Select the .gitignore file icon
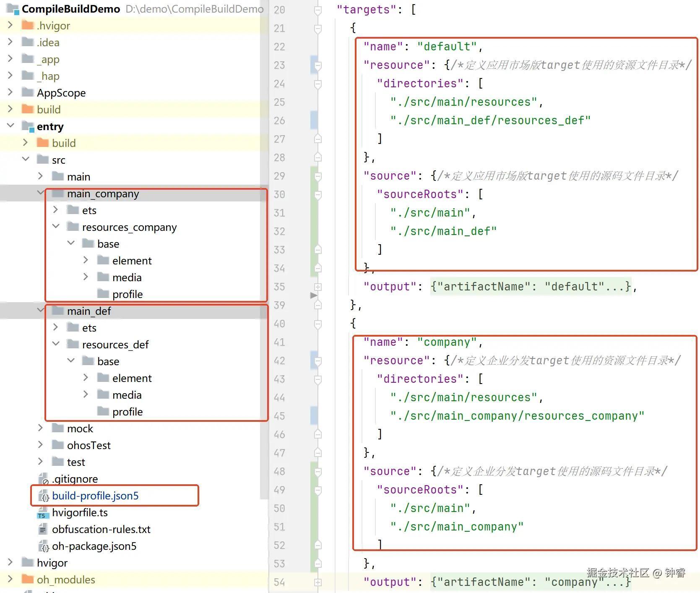The image size is (700, 593). tap(43, 479)
